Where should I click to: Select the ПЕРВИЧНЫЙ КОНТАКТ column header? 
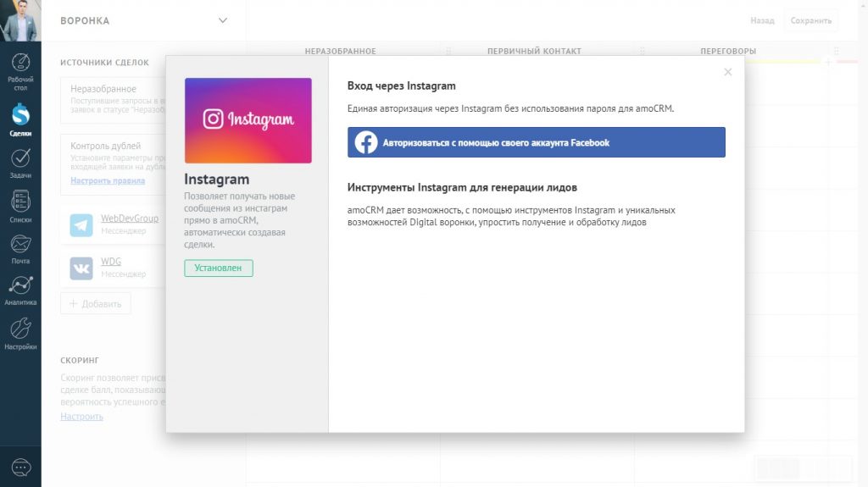point(534,51)
